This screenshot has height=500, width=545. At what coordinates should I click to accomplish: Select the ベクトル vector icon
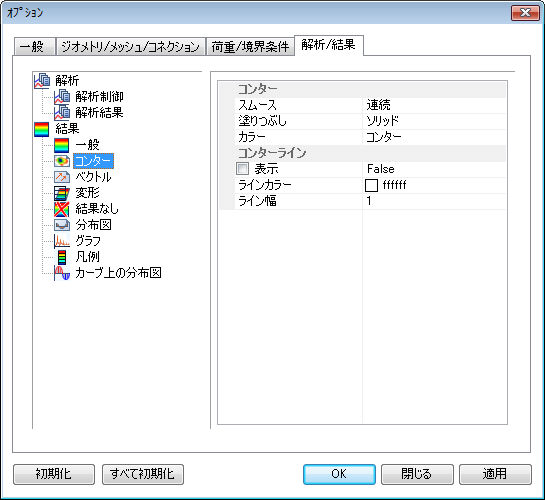pyautogui.click(x=62, y=177)
